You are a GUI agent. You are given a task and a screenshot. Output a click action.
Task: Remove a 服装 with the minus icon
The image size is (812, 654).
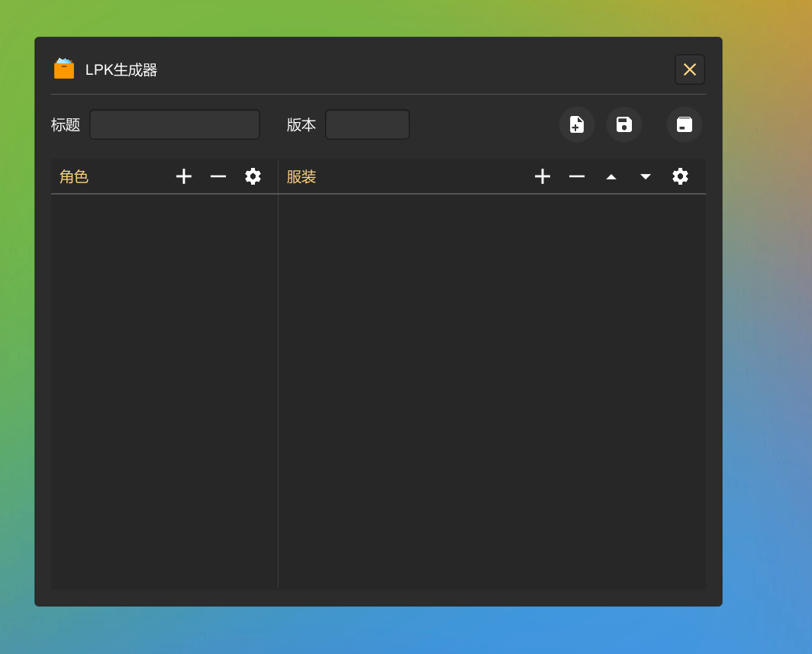tap(577, 176)
